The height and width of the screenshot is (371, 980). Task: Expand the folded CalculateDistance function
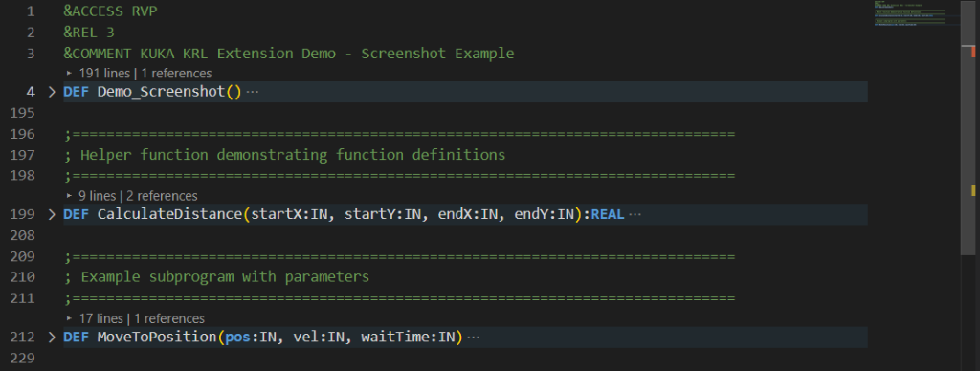click(x=52, y=215)
